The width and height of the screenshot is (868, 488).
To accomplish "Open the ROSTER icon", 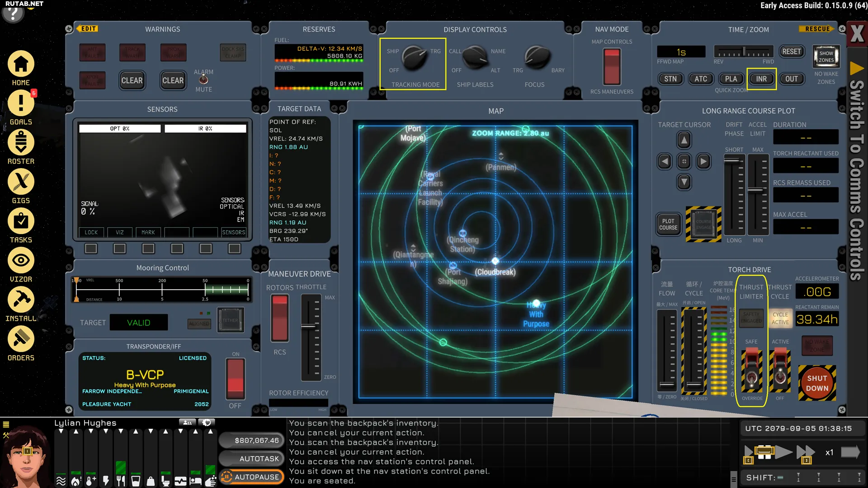I will coord(21,142).
